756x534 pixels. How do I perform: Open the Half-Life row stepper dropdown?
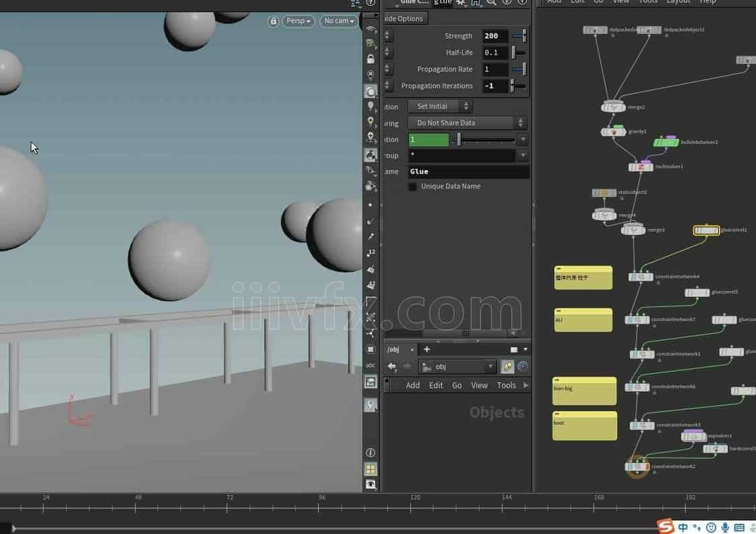click(387, 52)
